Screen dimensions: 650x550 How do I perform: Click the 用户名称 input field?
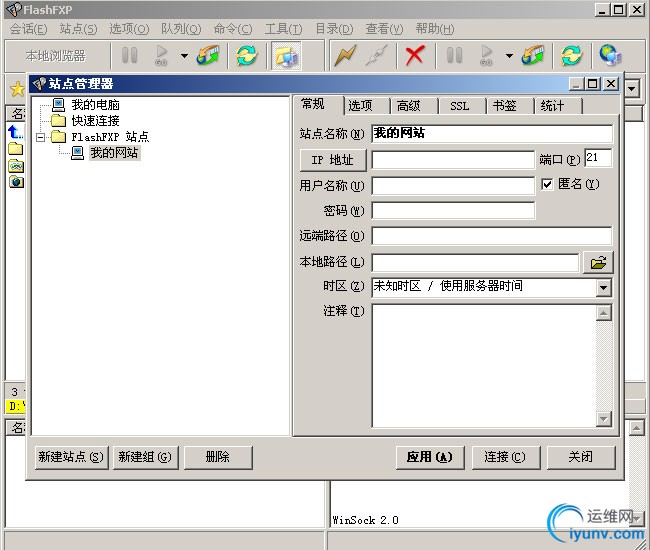click(x=453, y=186)
